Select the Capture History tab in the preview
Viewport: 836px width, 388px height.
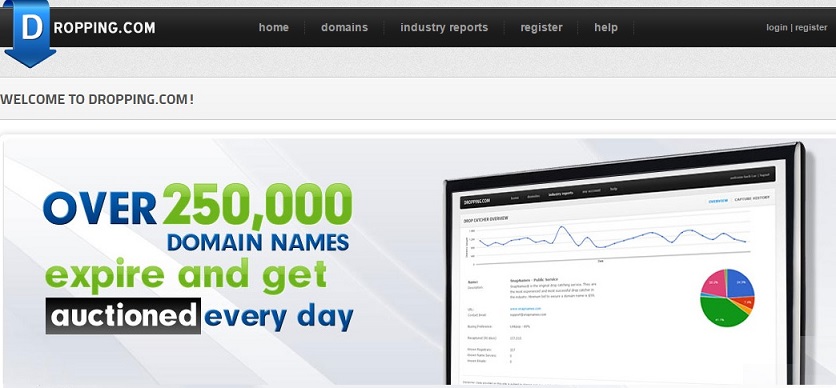point(752,198)
